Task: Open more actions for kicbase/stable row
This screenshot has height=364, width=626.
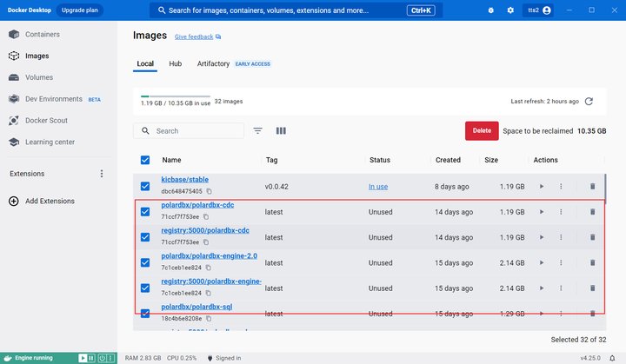Action: (561, 186)
